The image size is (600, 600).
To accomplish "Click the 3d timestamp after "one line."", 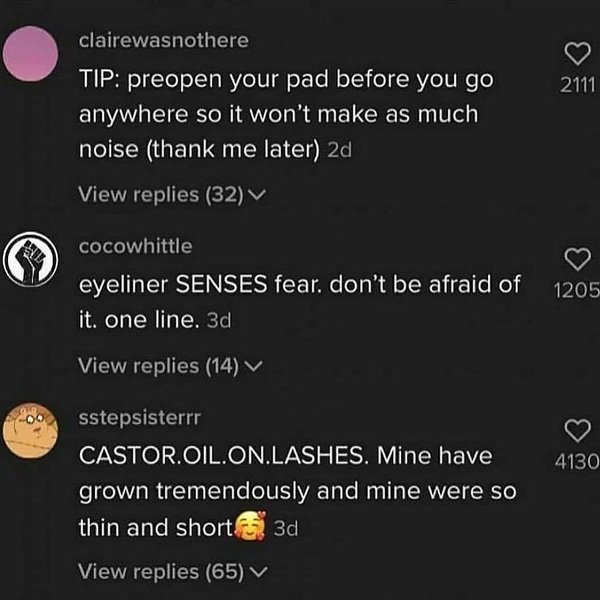I will 217,323.
